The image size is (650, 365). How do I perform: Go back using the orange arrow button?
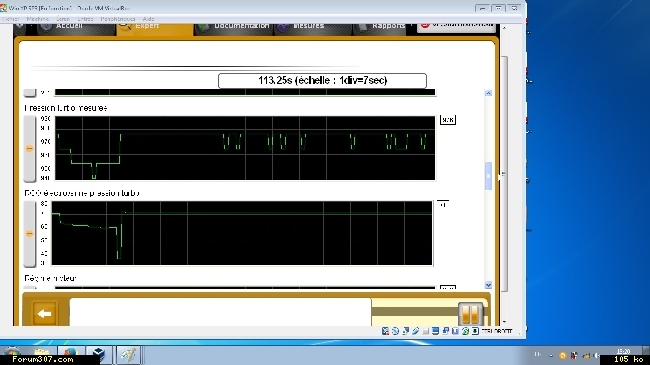(44, 314)
